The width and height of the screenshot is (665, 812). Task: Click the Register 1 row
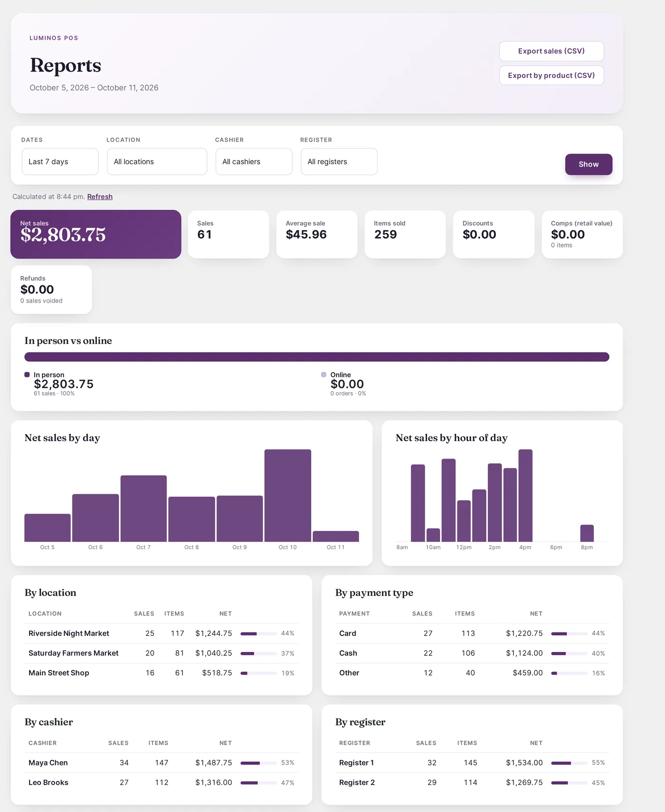(x=472, y=763)
